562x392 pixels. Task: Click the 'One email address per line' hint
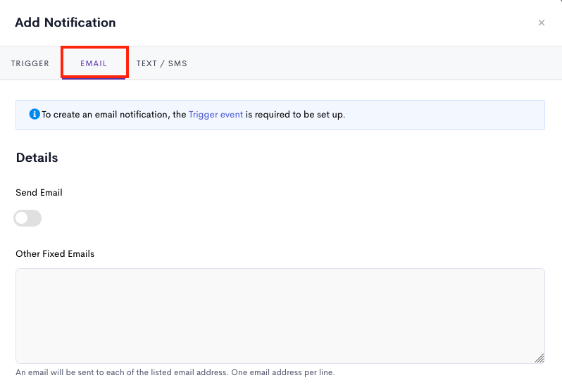point(283,373)
